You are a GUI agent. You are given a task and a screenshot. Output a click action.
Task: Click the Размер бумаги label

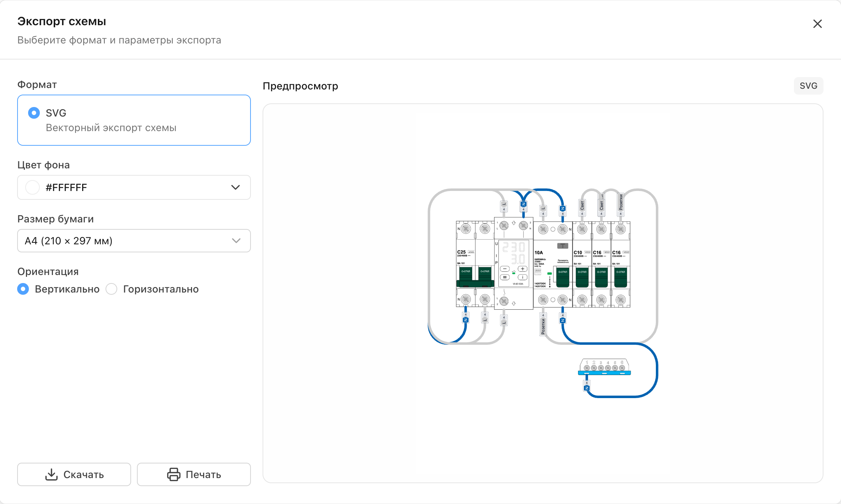56,219
